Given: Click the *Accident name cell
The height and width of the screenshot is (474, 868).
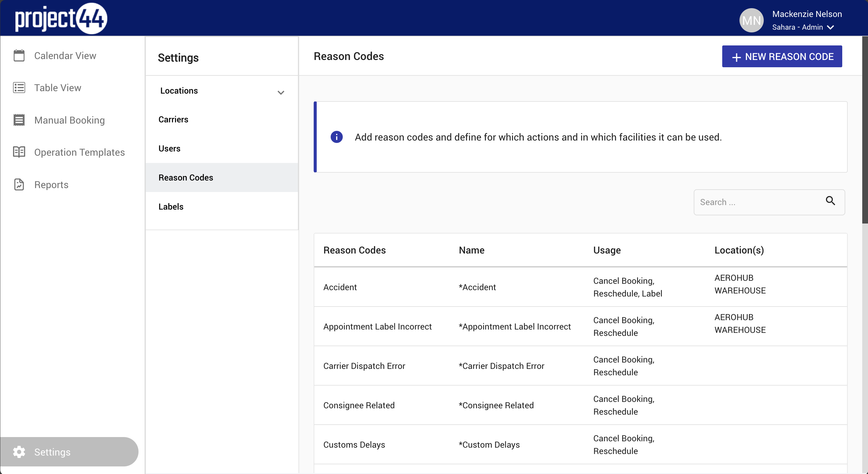Looking at the screenshot, I should [477, 287].
